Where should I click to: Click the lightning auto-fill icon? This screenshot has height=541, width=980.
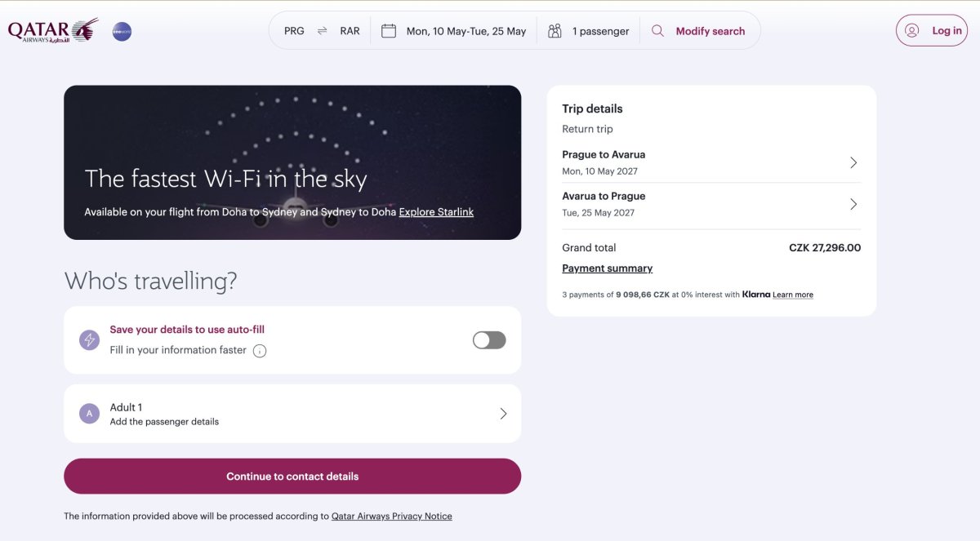coord(89,340)
